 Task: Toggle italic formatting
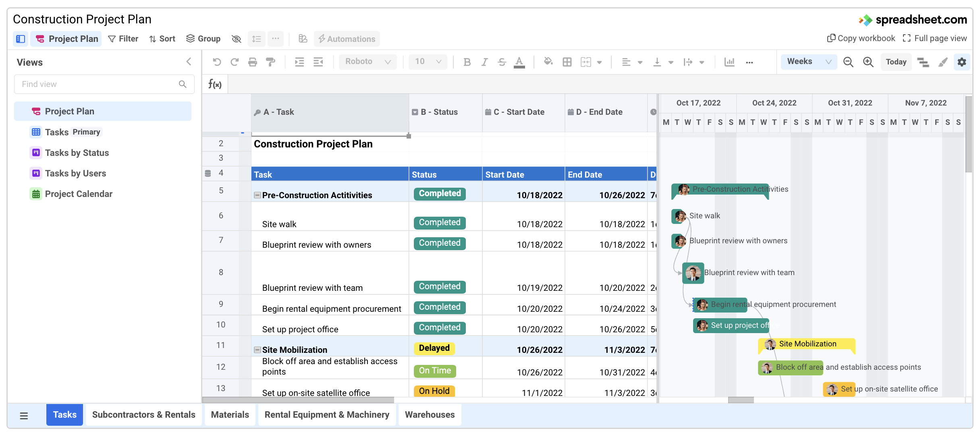[x=484, y=62]
